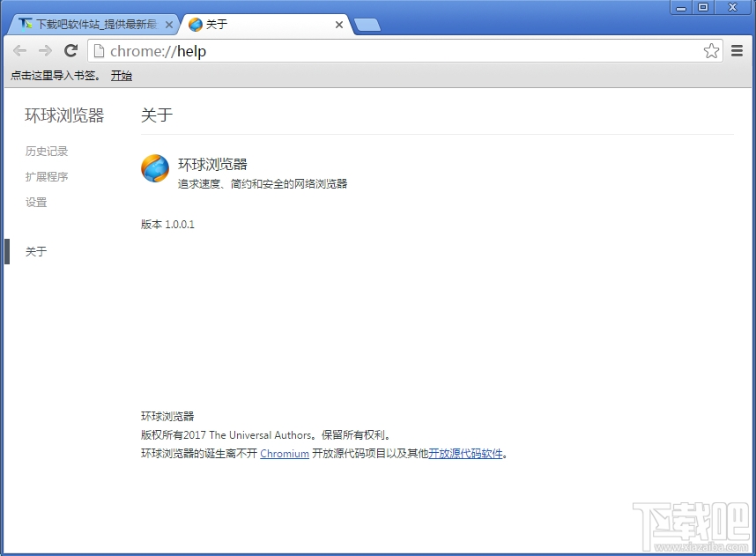
Task: Select 关于 in the sidebar
Action: [36, 252]
